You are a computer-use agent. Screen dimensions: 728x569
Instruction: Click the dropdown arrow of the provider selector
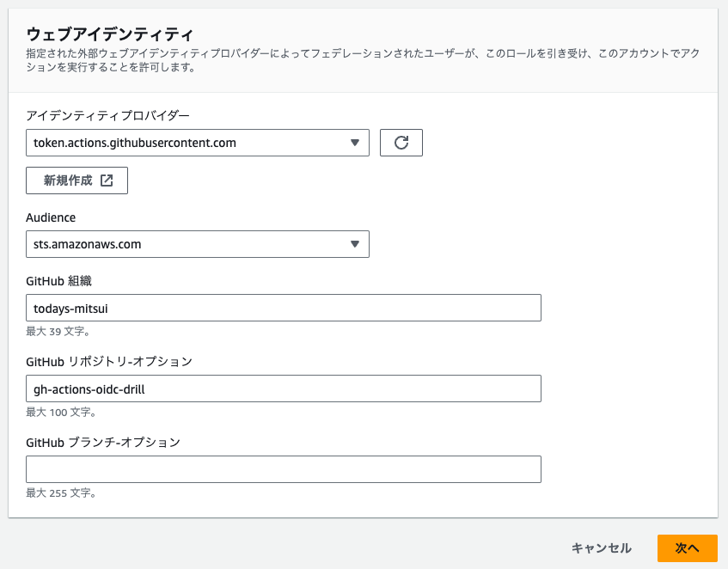(356, 143)
